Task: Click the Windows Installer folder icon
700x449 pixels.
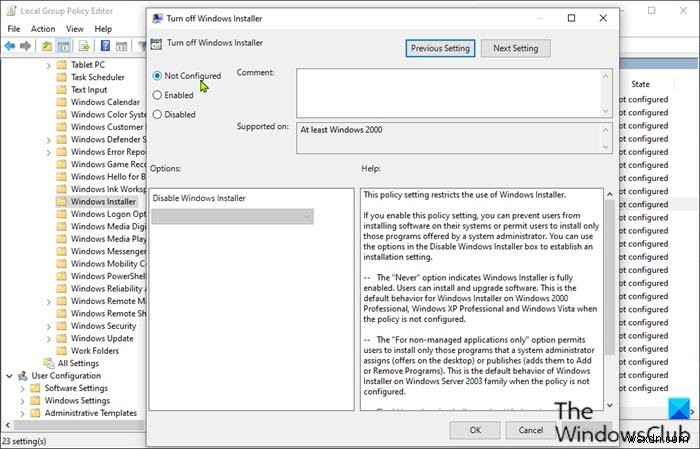Action: coord(62,202)
